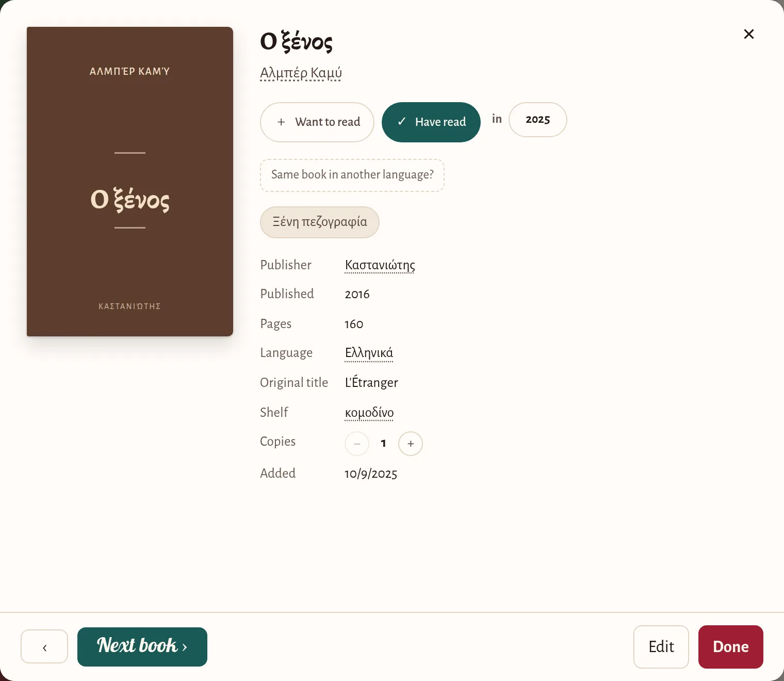The image size is (784, 681).
Task: Toggle Have read status
Action: 431,122
